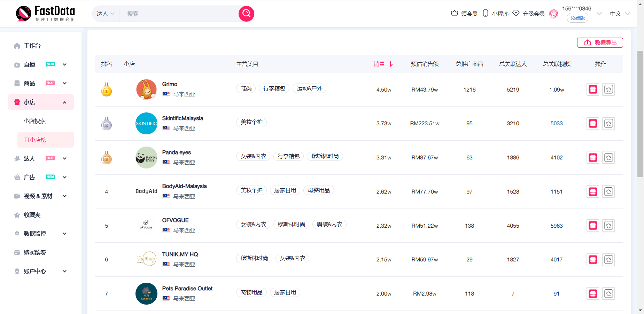This screenshot has height=314, width=644.
Task: Expand the 数据监控 sidebar menu
Action: (64, 234)
